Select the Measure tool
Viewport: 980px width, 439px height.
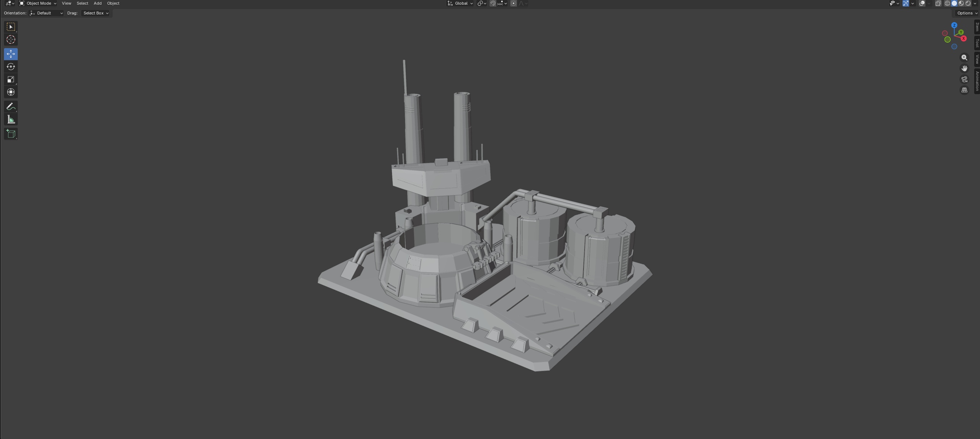pyautogui.click(x=11, y=120)
